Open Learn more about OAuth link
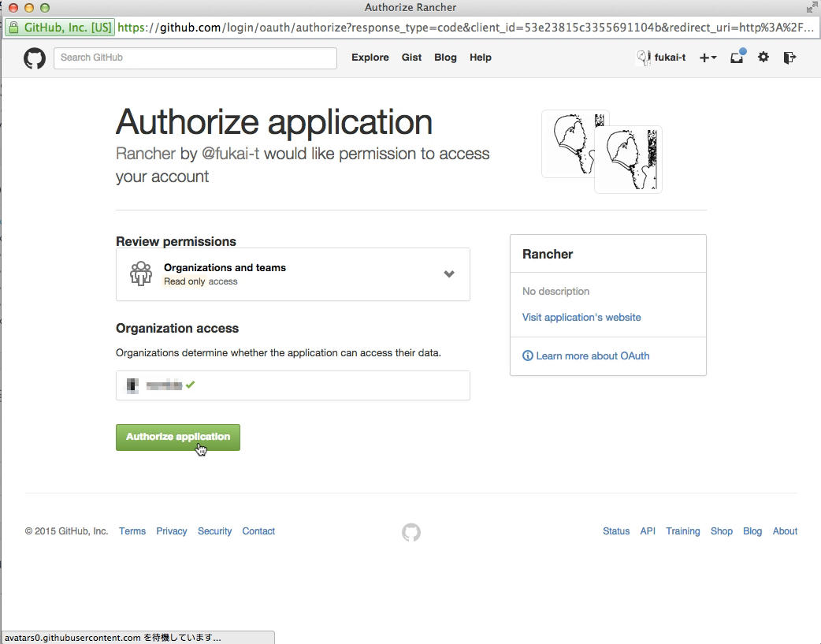Viewport: 821px width, 644px height. pyautogui.click(x=593, y=356)
